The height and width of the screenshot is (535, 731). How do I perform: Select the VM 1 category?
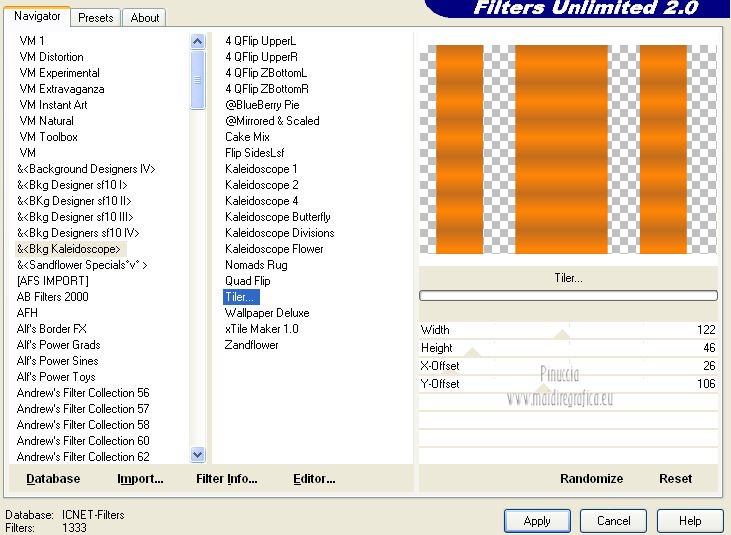click(x=32, y=41)
